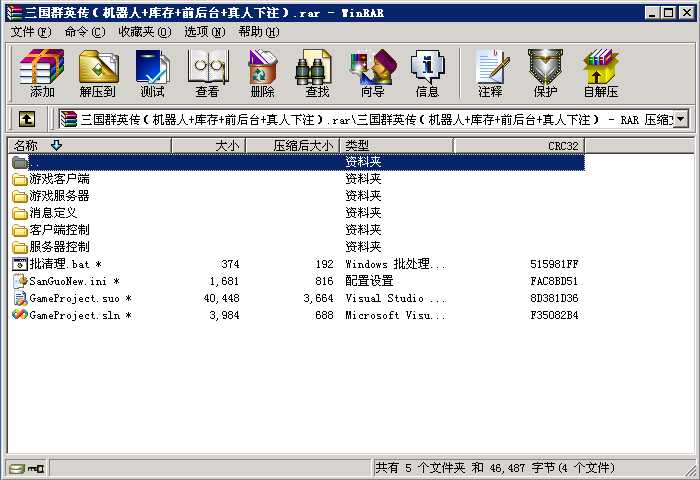
Task: Click the window resize grip corner
Action: point(690,470)
